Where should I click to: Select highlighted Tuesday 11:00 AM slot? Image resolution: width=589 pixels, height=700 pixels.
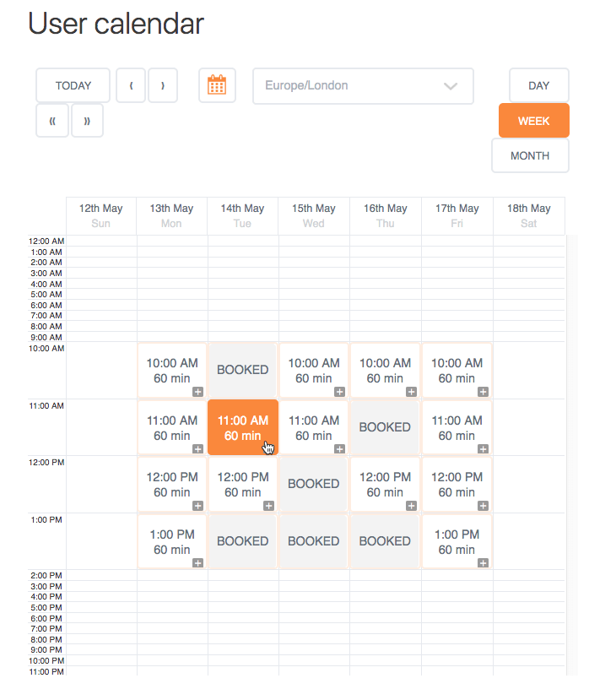click(242, 427)
